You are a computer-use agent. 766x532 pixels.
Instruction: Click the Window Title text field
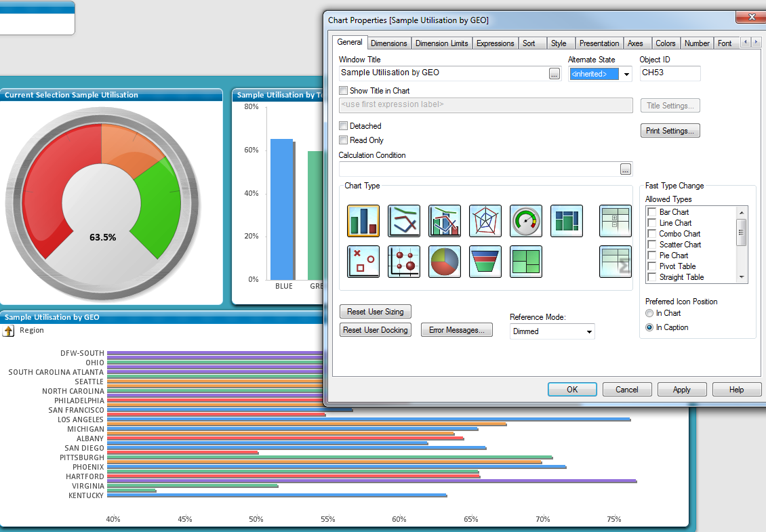[x=443, y=73]
